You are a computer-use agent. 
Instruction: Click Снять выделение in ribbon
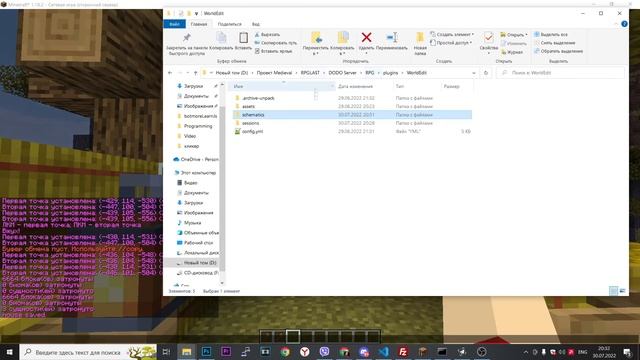tap(555, 43)
